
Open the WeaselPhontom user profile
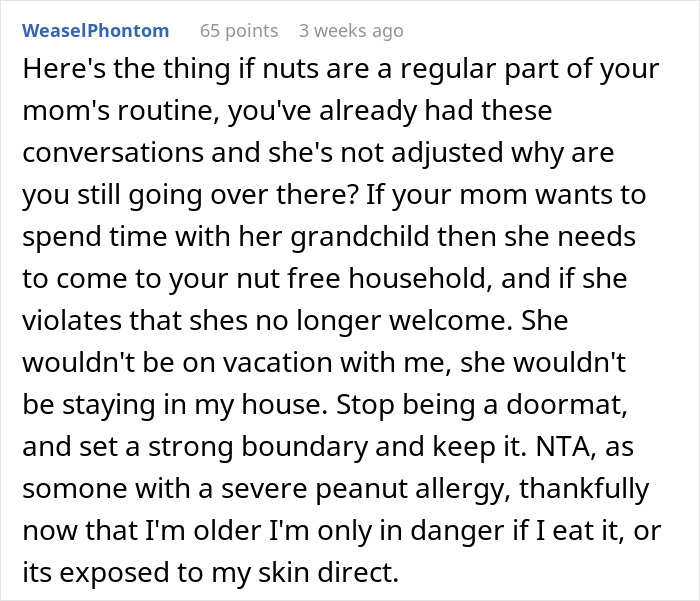pos(96,31)
